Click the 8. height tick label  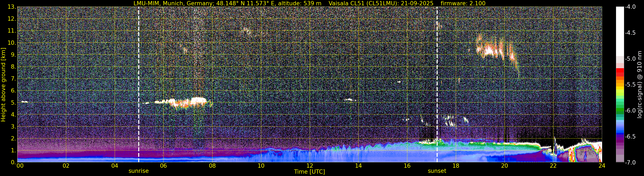13,66
